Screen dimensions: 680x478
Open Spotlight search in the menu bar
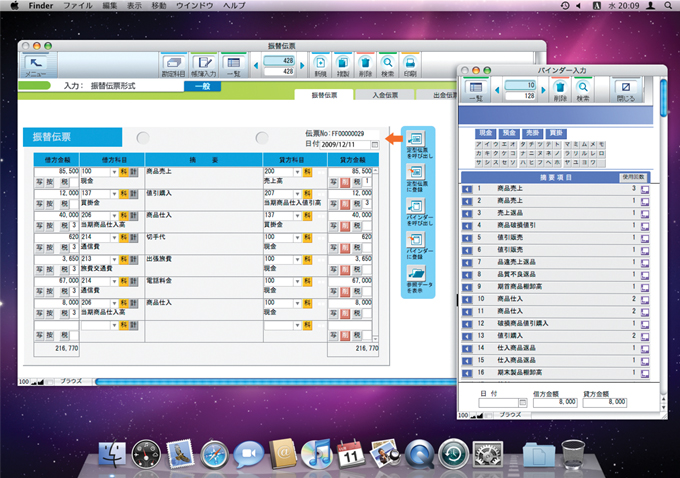point(668,6)
